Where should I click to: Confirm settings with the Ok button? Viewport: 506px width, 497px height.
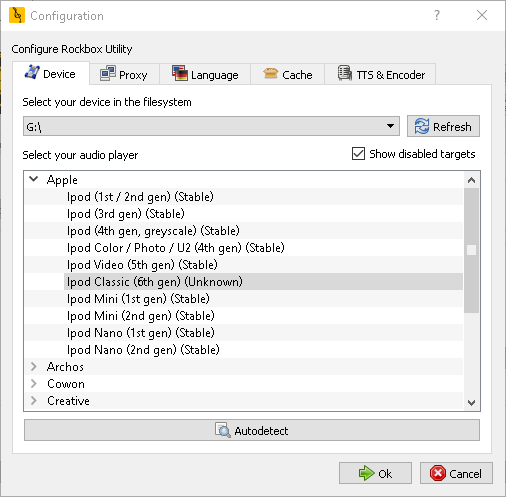click(375, 473)
